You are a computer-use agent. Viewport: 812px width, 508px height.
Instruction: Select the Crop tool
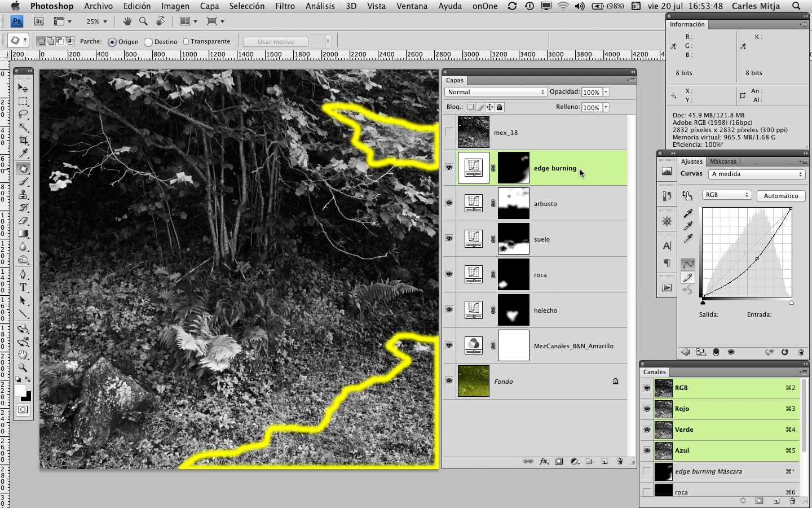[23, 140]
